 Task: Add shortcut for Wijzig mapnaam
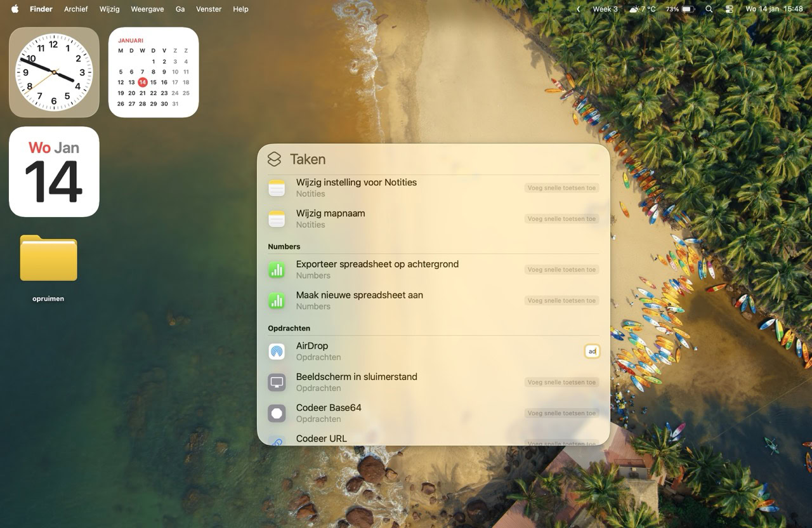point(561,219)
